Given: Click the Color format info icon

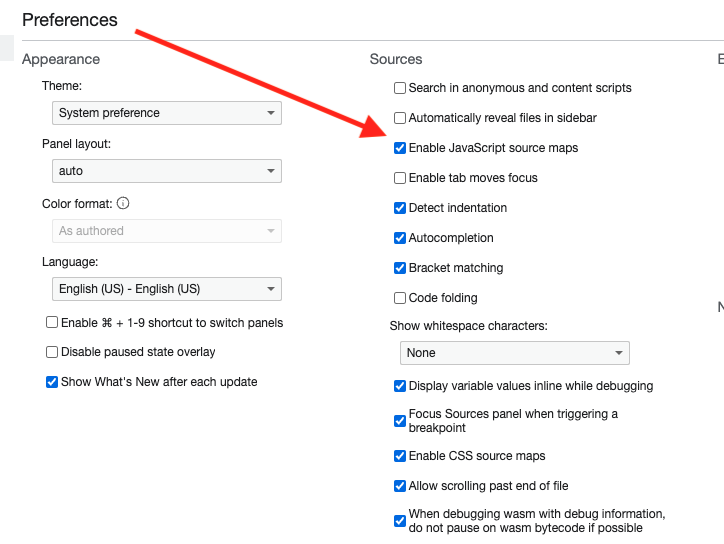Looking at the screenshot, I should click(x=123, y=203).
